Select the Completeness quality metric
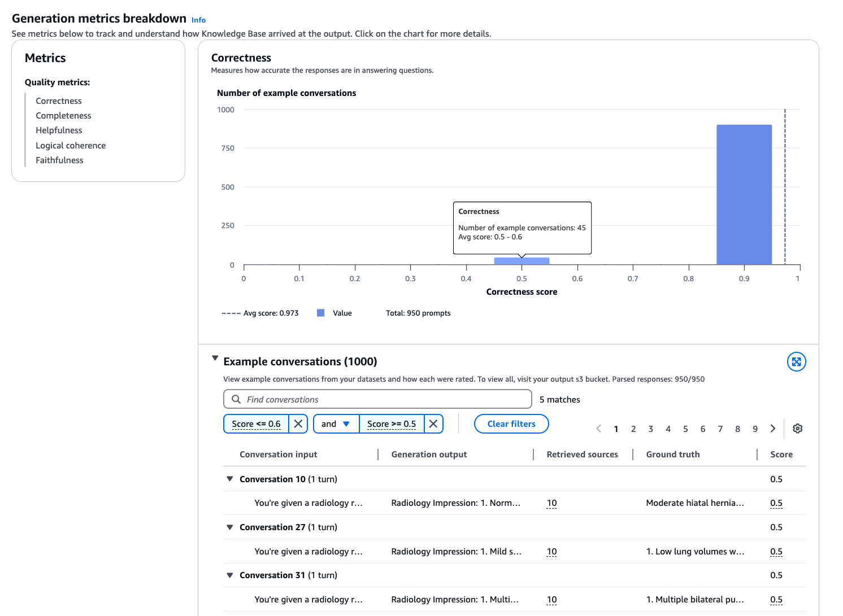 click(63, 115)
